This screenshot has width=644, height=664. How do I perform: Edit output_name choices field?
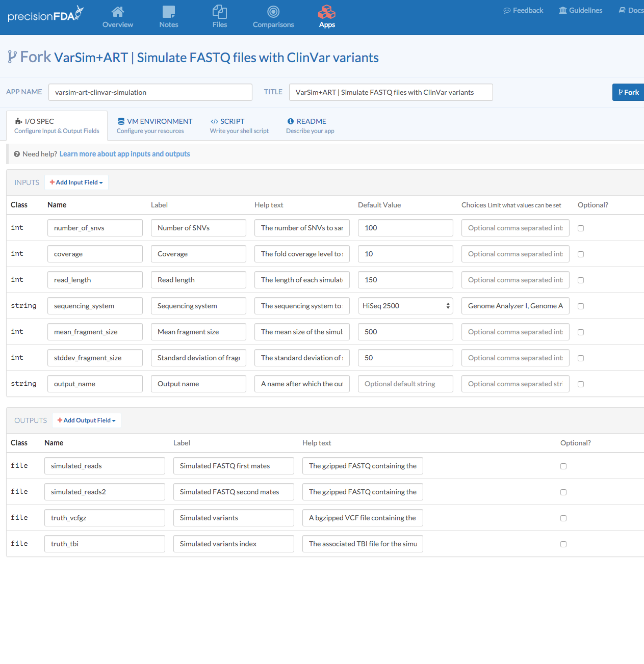tap(515, 384)
